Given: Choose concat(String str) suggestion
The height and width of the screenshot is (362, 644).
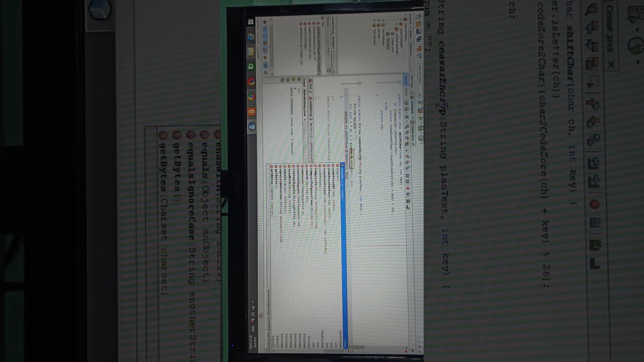Looking at the screenshot, I should tap(307, 256).
